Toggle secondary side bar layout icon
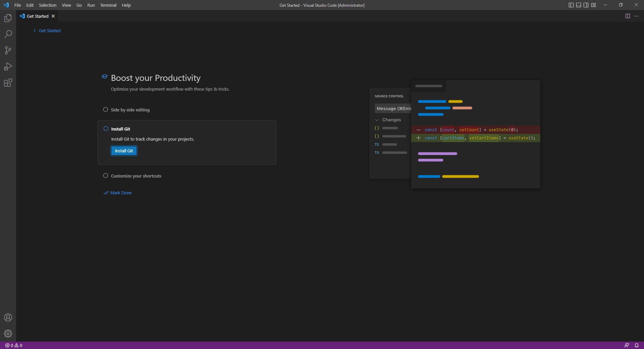Screen dimensions: 644x349 click(x=586, y=5)
